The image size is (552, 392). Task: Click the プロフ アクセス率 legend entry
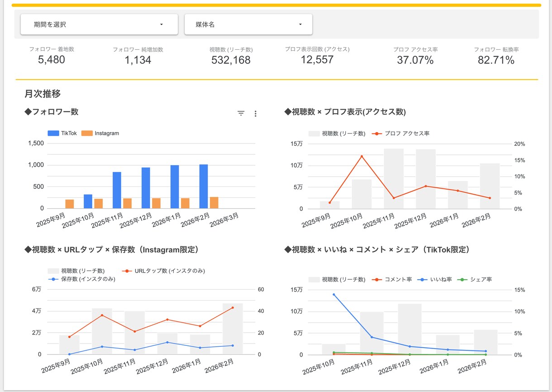[x=400, y=134]
